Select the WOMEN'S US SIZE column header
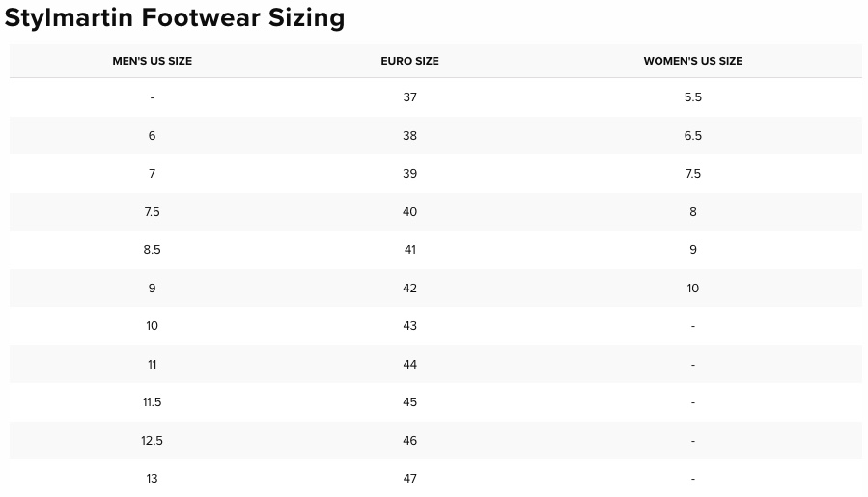Screen dimensions: 868x497 [x=693, y=61]
